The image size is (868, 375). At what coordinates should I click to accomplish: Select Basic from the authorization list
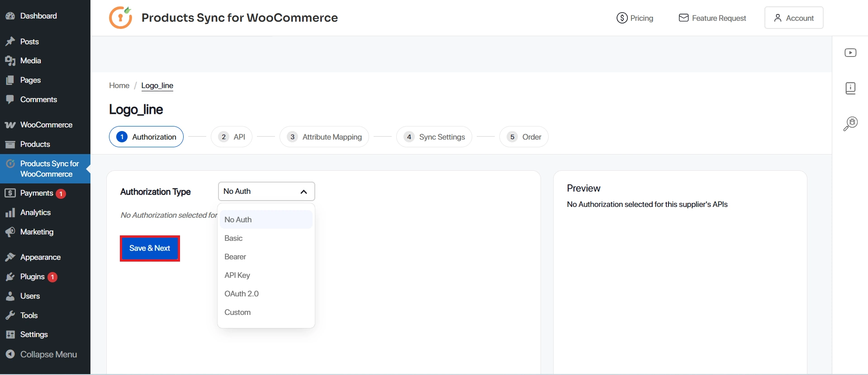[233, 238]
